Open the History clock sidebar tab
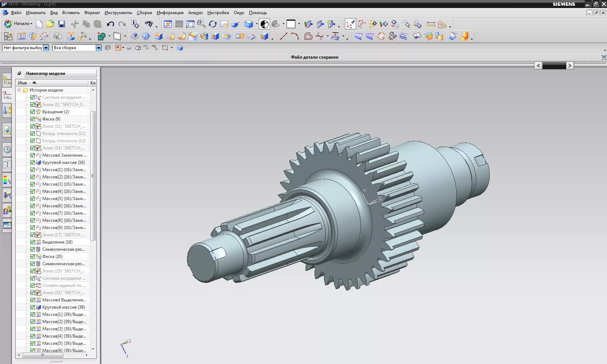This screenshot has height=364, width=607. [x=7, y=149]
